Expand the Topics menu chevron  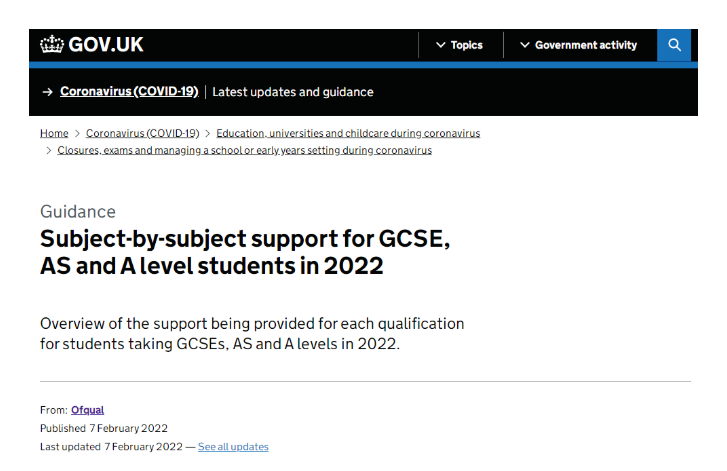point(440,45)
